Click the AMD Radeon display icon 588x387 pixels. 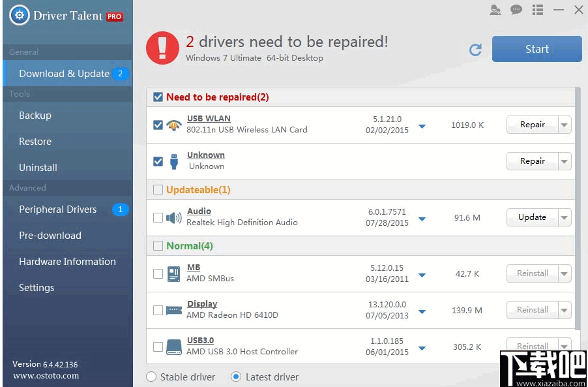173,309
